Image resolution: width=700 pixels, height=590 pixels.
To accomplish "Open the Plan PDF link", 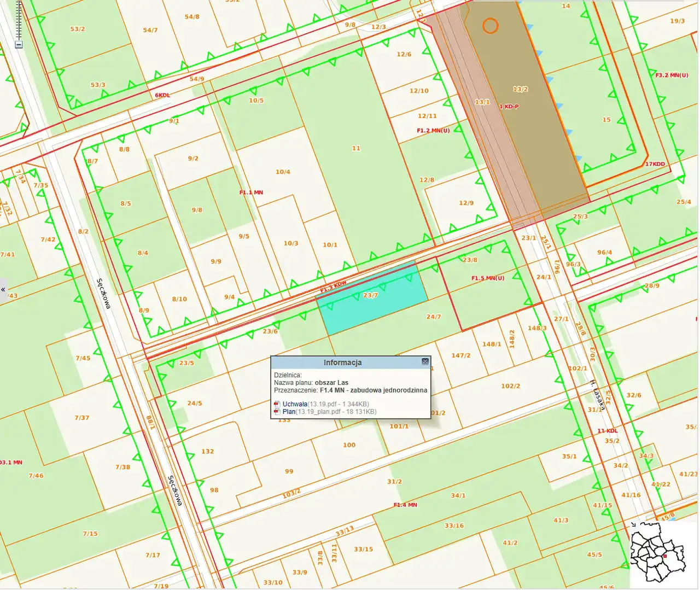I will click(289, 412).
